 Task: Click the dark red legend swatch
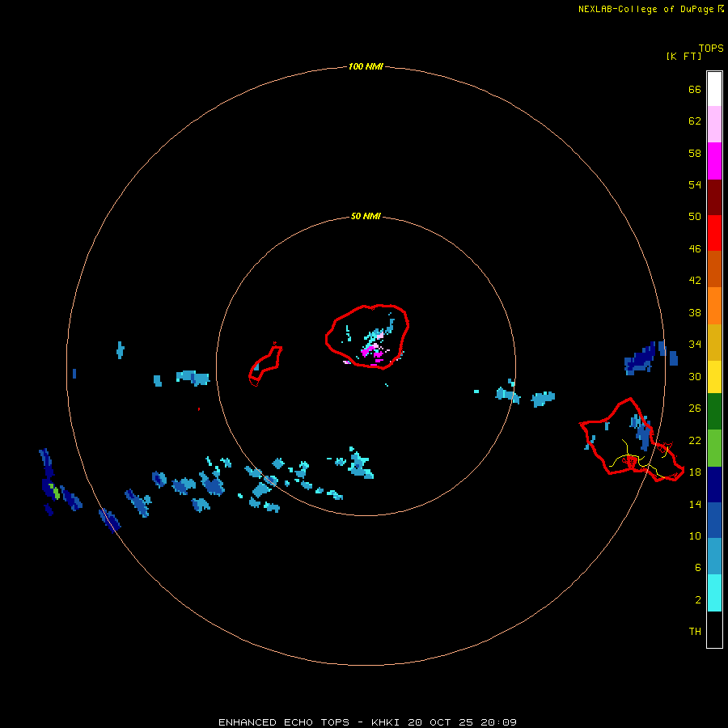pos(714,197)
